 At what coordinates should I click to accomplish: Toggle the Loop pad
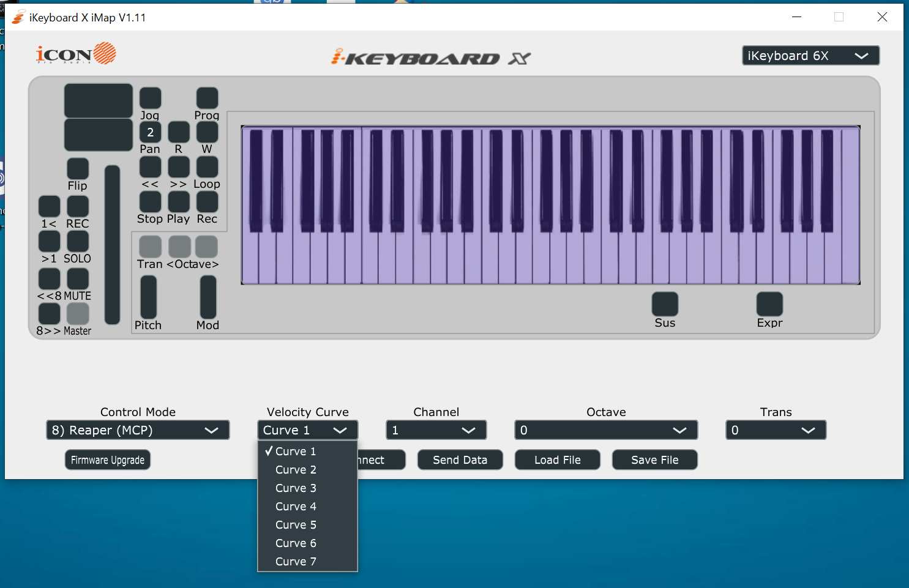(207, 167)
